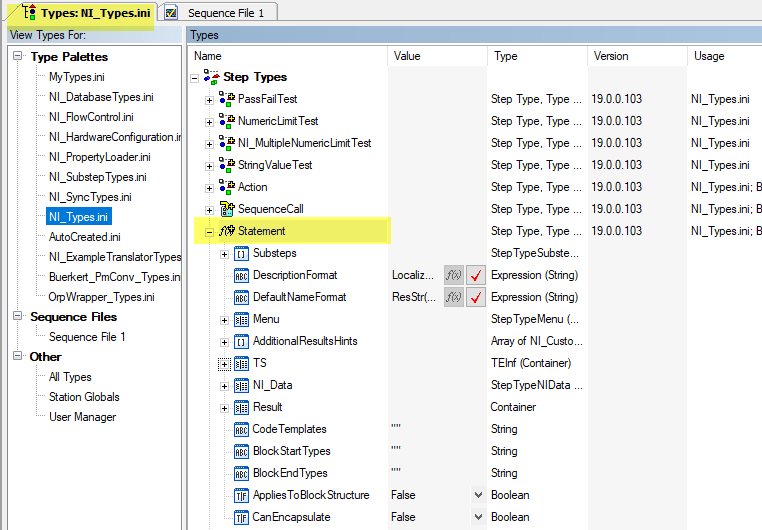Switch to Sequence File 1 tab

click(219, 12)
